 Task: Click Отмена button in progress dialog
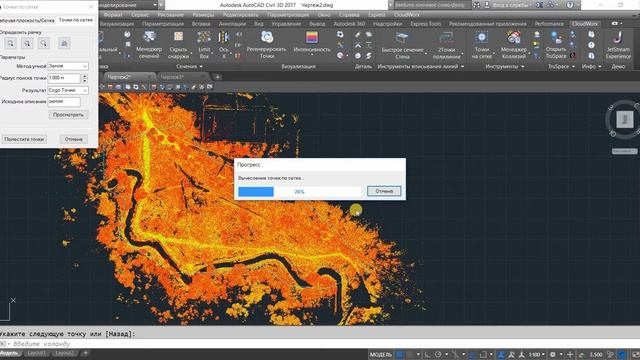coord(384,191)
